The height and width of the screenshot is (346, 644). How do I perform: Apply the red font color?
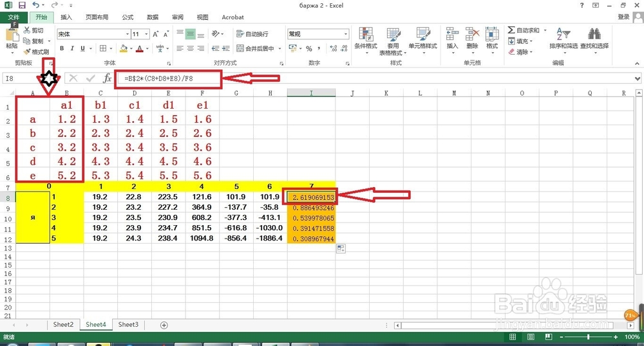tap(140, 48)
